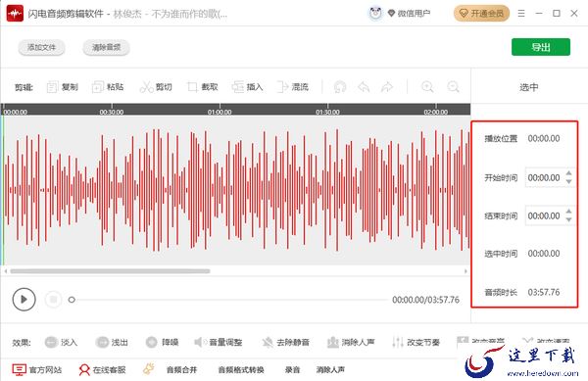Open 音频合并 audio merge tool
The width and height of the screenshot is (588, 381).
coord(182,370)
